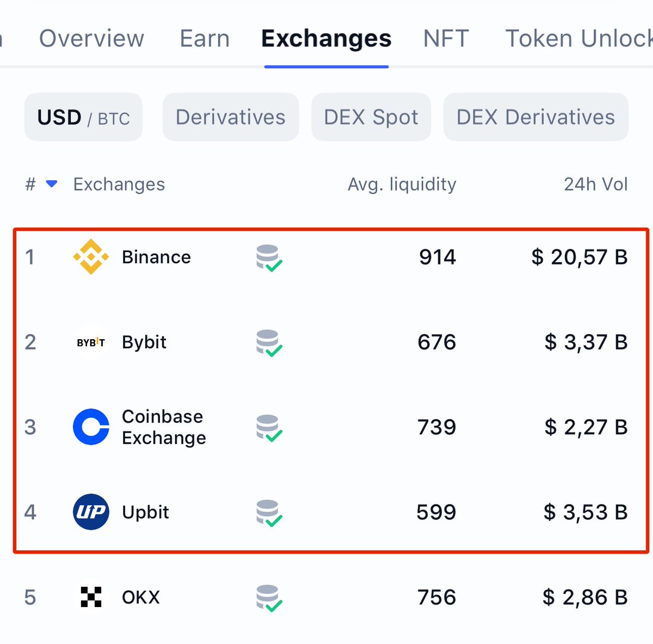Viewport: 653px width, 644px height.
Task: Click Binance's proof-of-reserves database icon
Action: pos(269,258)
